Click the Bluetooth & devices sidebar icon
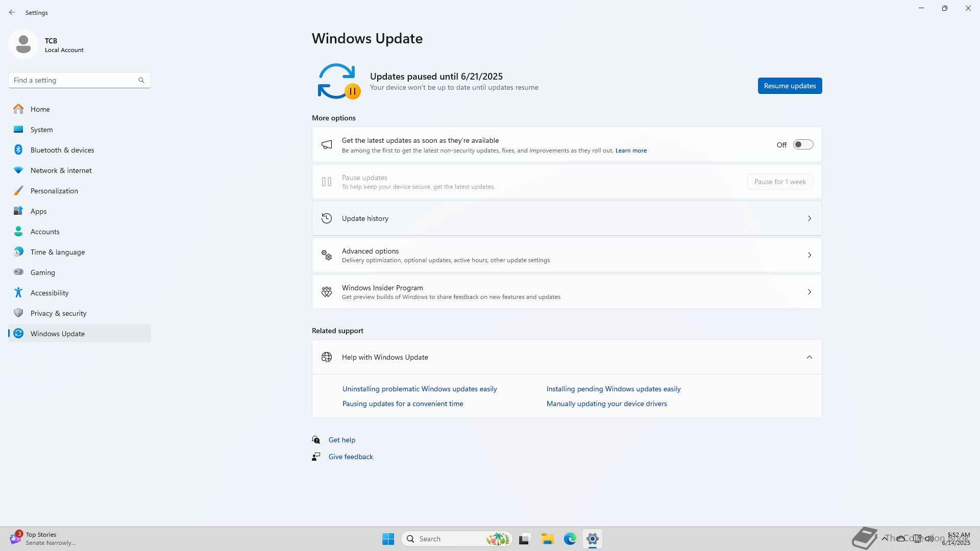This screenshot has height=551, width=980. (18, 150)
